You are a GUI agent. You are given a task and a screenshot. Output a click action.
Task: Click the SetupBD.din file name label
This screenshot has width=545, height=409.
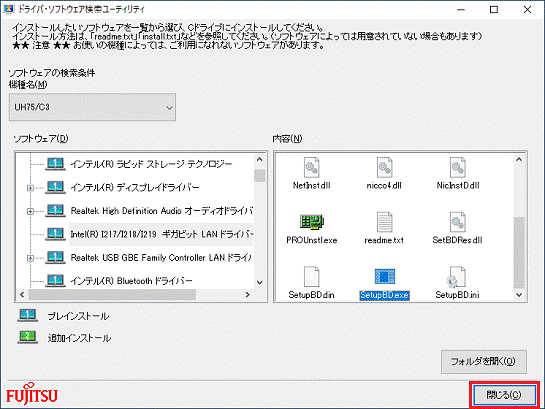(311, 295)
